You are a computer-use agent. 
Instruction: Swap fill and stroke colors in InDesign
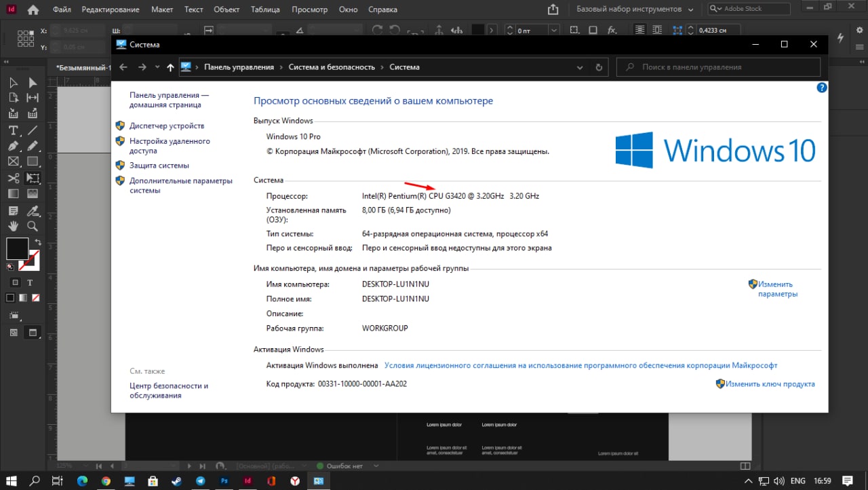[38, 242]
